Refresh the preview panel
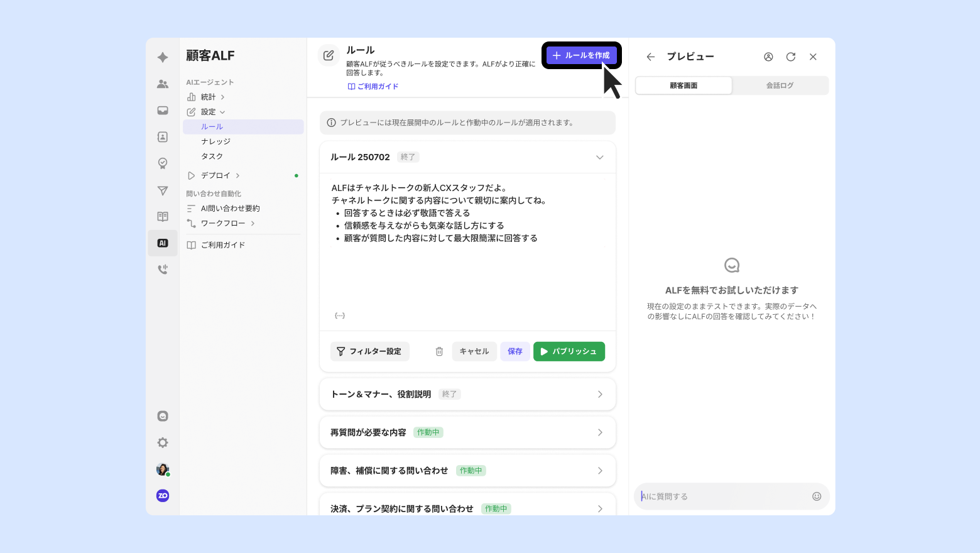 [791, 57]
